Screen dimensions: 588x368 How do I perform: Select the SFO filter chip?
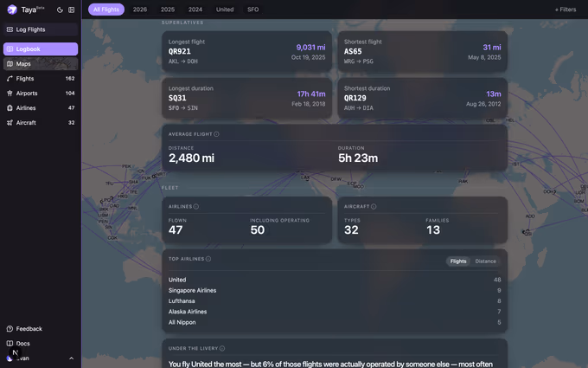[x=252, y=10]
